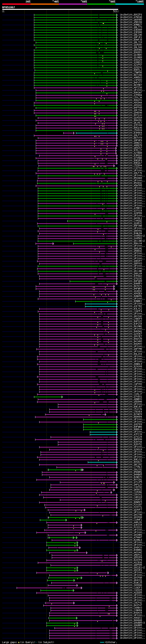Select label UniRef100_A5ATR5

[x=131, y=186]
